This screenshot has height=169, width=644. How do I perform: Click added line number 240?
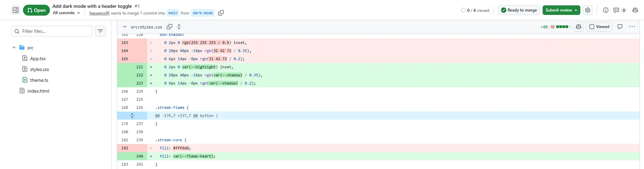coord(140,156)
